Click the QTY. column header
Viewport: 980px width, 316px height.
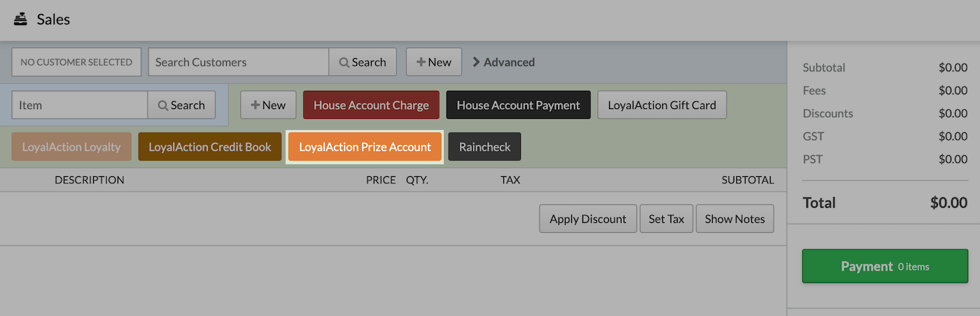point(417,180)
